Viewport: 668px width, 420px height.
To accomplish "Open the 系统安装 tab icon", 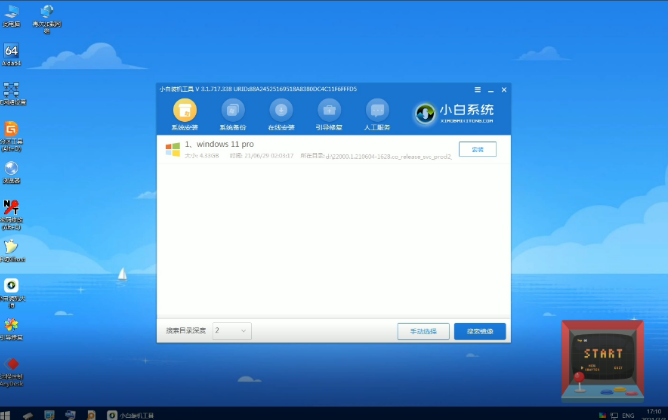I will (185, 111).
